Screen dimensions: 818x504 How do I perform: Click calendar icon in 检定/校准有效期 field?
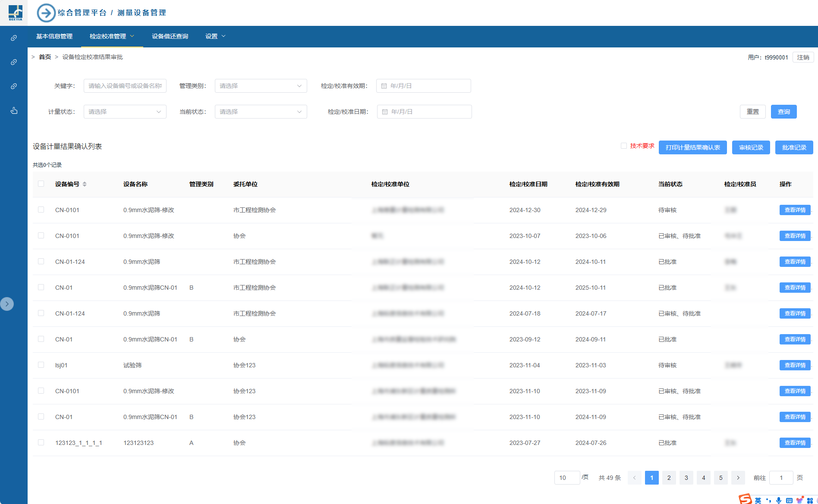point(384,86)
